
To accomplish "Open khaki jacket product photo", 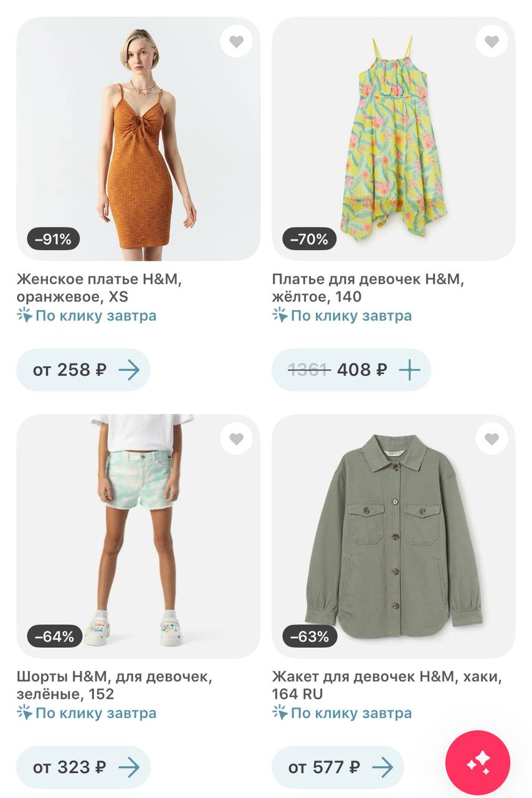I will tap(394, 536).
